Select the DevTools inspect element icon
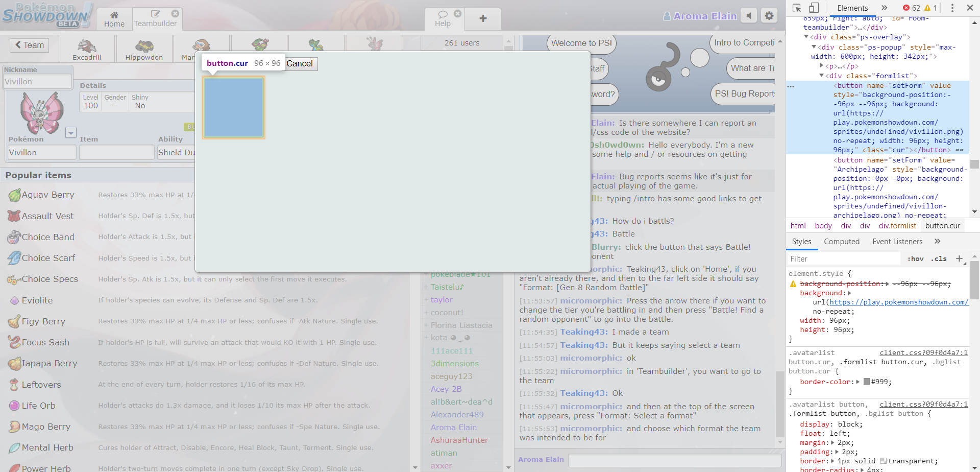 (x=797, y=8)
